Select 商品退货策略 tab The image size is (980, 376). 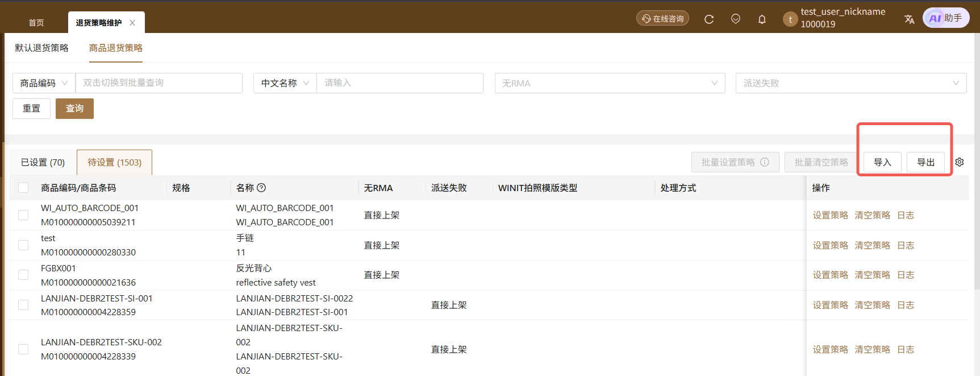click(116, 48)
